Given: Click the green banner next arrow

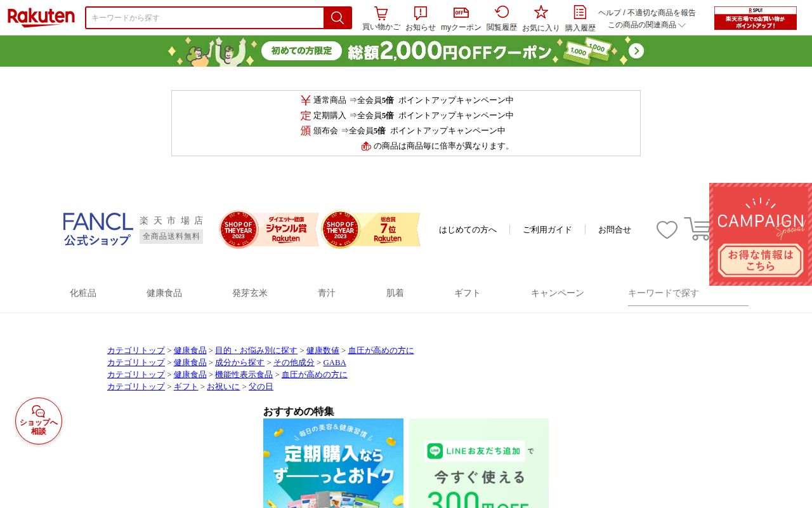Looking at the screenshot, I should coord(636,51).
